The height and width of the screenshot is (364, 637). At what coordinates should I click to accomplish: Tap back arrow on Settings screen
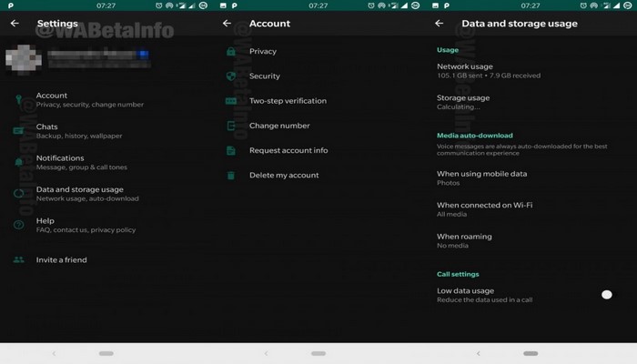15,24
